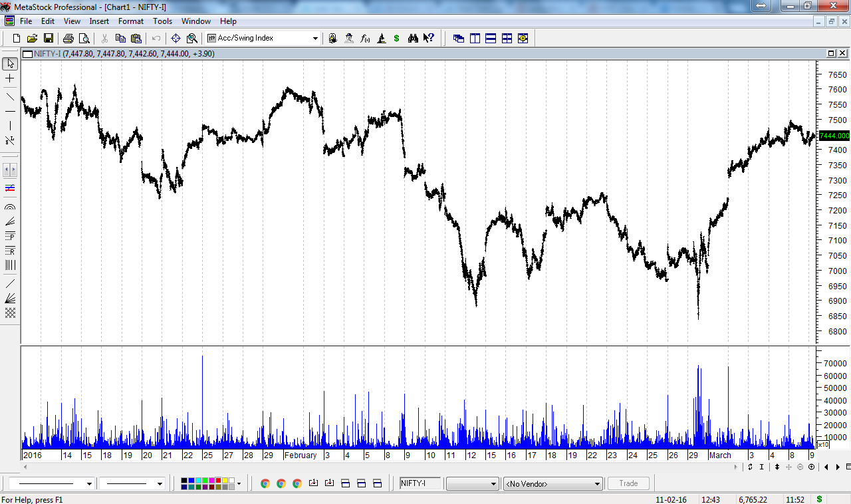Image resolution: width=851 pixels, height=504 pixels.
Task: Select the crosshair plus tool
Action: pyautogui.click(x=10, y=78)
